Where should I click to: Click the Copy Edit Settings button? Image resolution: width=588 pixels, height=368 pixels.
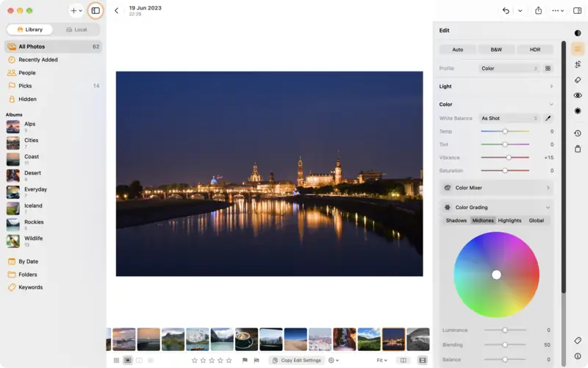pos(297,360)
